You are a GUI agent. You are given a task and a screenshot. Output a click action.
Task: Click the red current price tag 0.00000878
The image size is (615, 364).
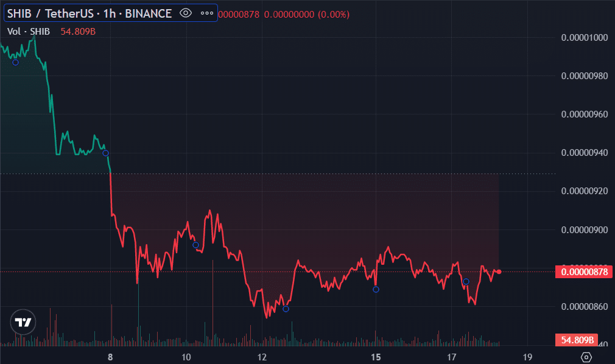pyautogui.click(x=583, y=272)
